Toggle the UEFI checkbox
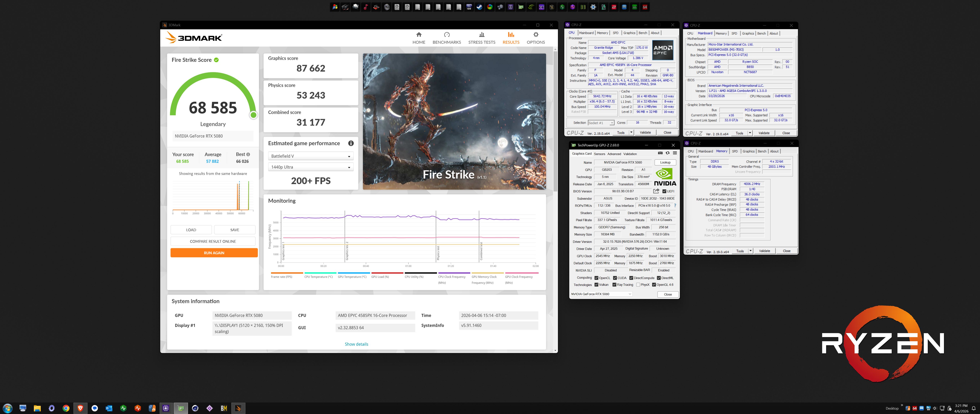This screenshot has height=414, width=980. 664,192
